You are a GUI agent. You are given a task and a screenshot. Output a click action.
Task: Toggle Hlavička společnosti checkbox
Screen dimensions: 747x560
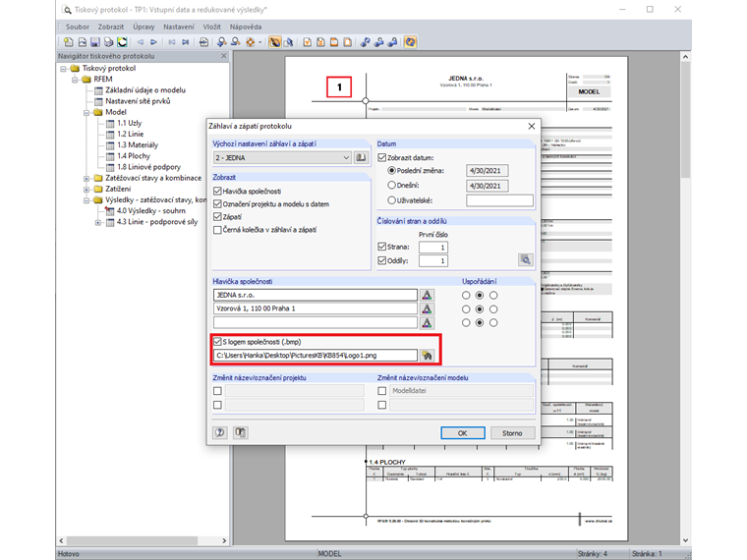pyautogui.click(x=218, y=192)
